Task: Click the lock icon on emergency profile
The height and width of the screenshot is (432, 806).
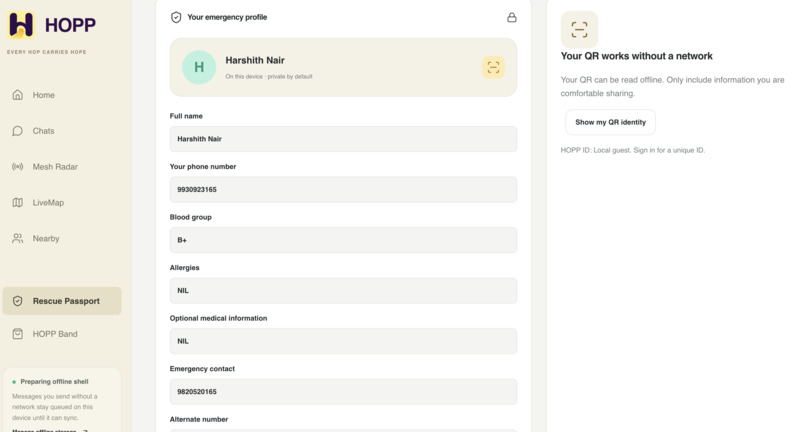Action: coord(511,17)
